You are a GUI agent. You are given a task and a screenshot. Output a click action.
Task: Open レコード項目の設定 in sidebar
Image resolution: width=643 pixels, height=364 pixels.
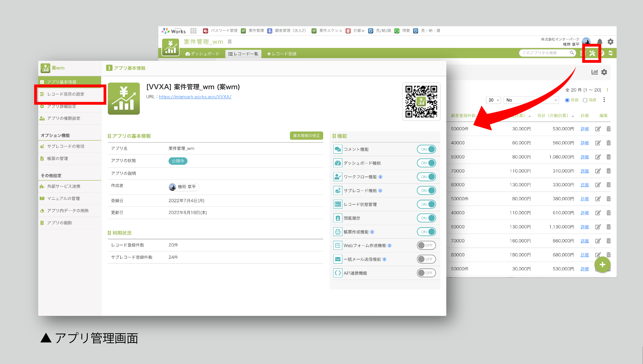pyautogui.click(x=70, y=94)
